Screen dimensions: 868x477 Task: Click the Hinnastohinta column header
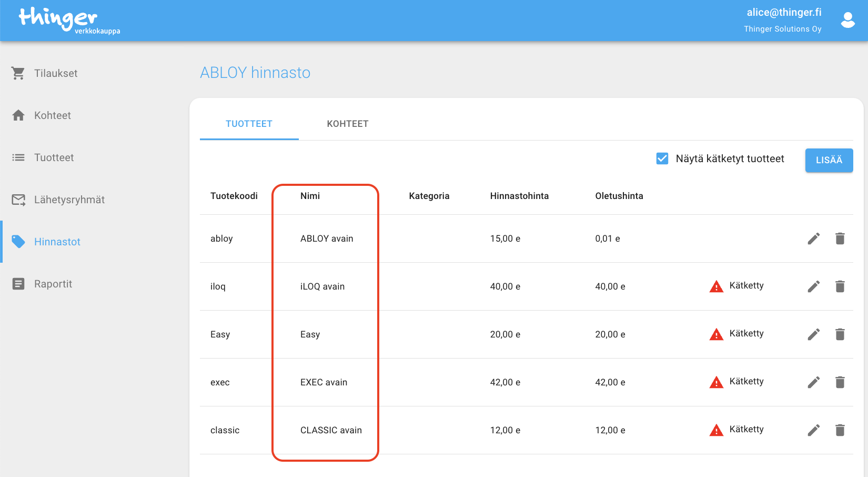pyautogui.click(x=519, y=196)
